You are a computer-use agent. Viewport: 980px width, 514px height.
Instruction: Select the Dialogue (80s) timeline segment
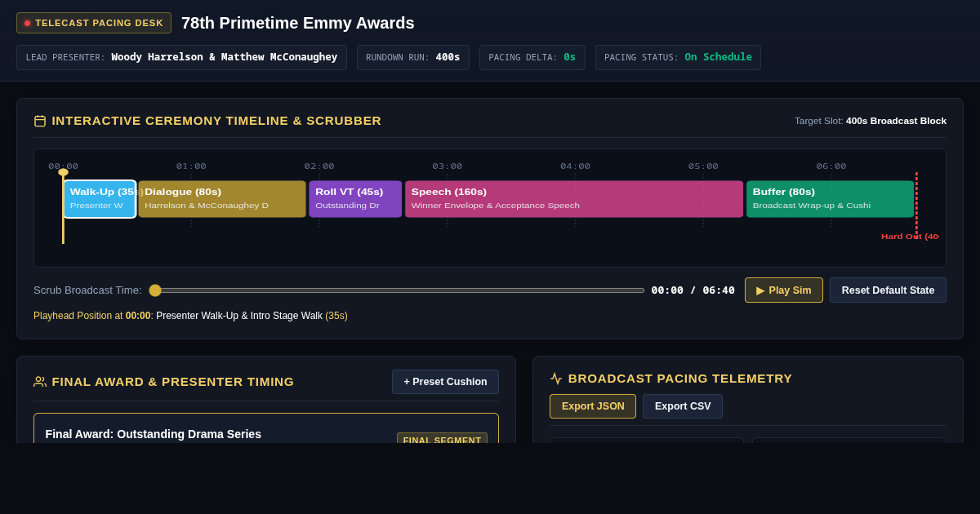[222, 199]
